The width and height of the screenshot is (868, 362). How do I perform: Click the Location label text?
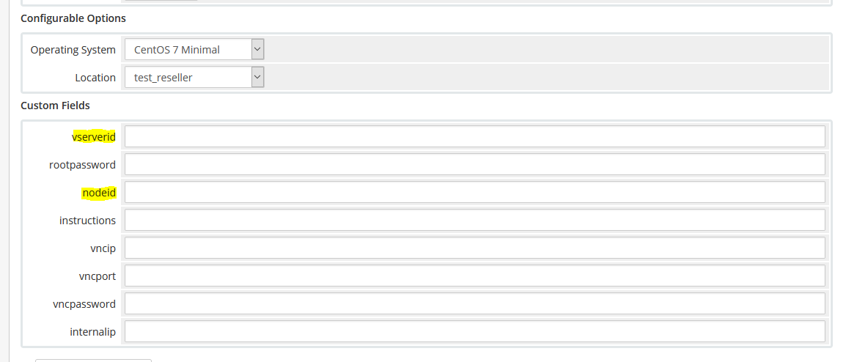95,78
